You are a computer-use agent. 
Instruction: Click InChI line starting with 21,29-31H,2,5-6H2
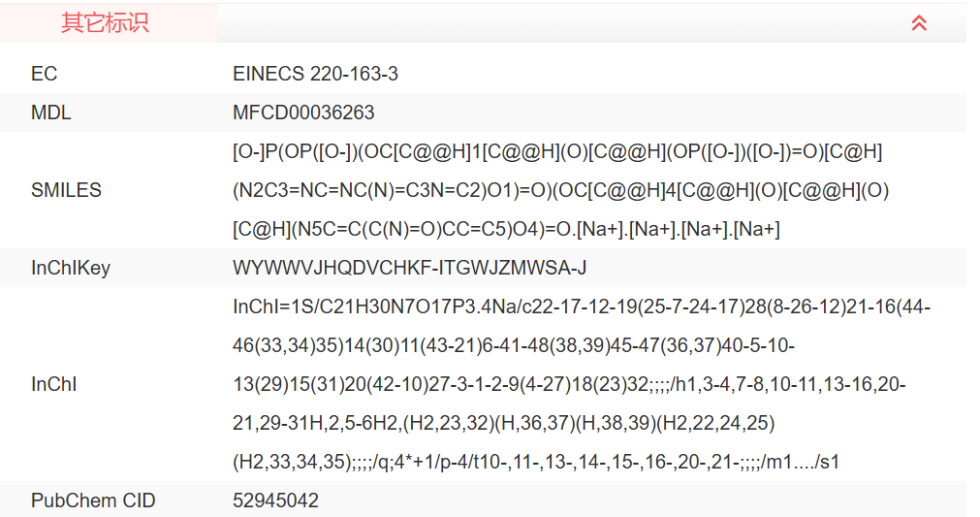(x=504, y=424)
